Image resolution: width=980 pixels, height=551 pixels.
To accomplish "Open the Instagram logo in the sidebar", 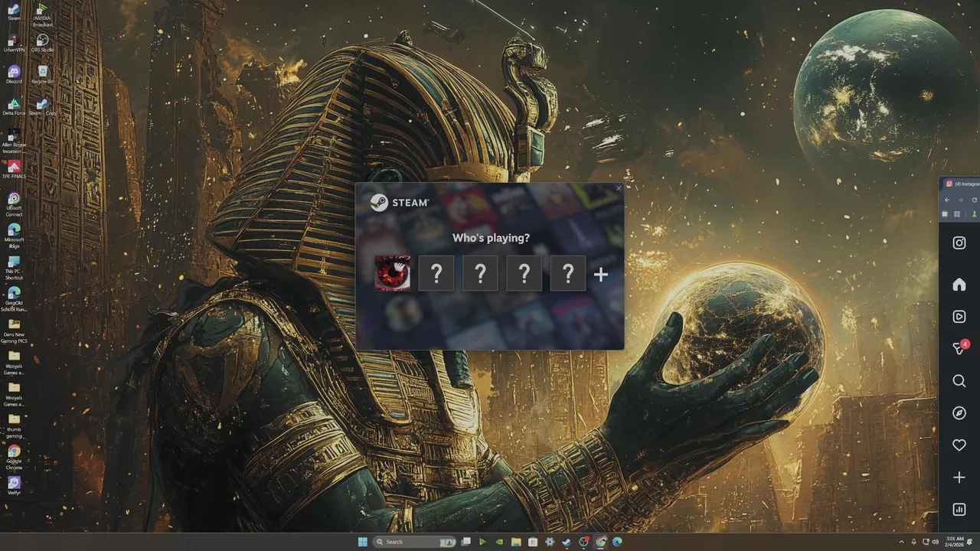I will click(x=959, y=243).
